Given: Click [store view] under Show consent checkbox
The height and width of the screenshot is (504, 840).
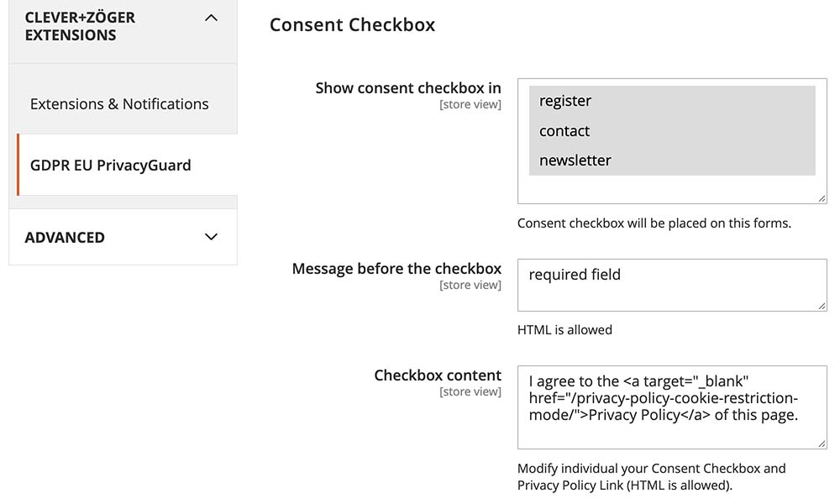Looking at the screenshot, I should point(470,104).
